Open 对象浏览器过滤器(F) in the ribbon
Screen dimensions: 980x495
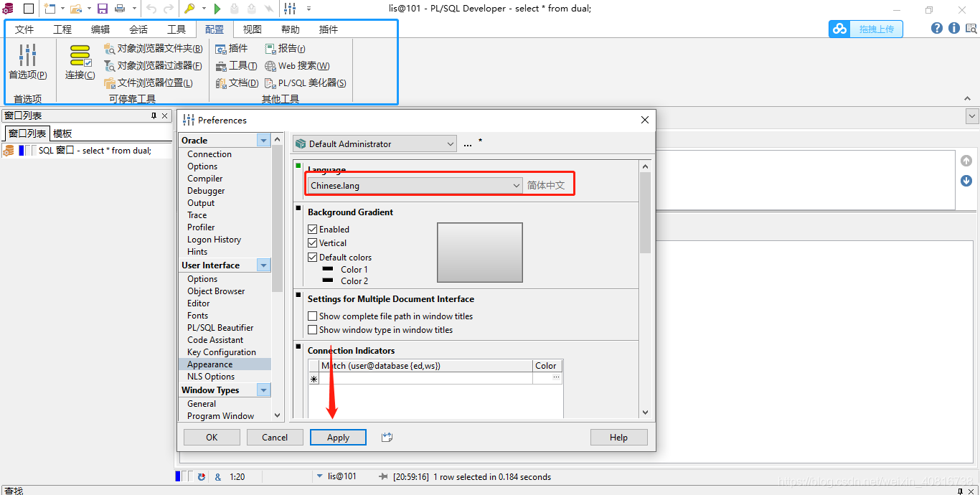pyautogui.click(x=153, y=65)
